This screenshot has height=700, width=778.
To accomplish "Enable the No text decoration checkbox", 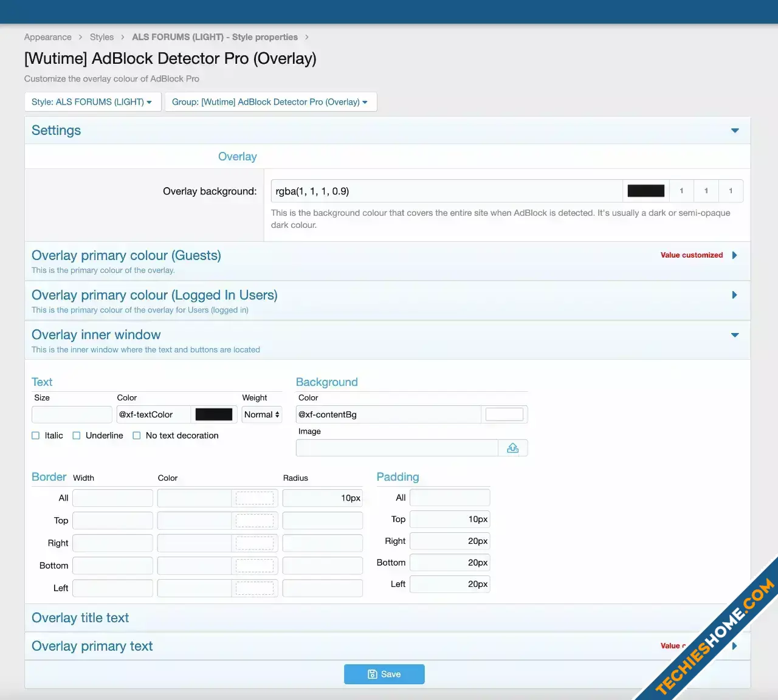I will point(137,436).
